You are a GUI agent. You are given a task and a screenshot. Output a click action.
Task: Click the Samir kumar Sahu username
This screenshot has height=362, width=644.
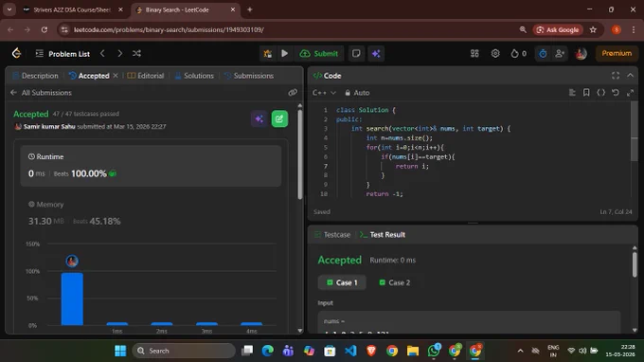pos(49,127)
